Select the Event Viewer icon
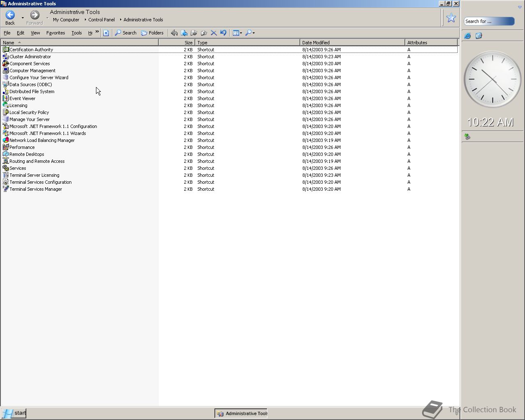Image resolution: width=525 pixels, height=420 pixels. tap(6, 98)
